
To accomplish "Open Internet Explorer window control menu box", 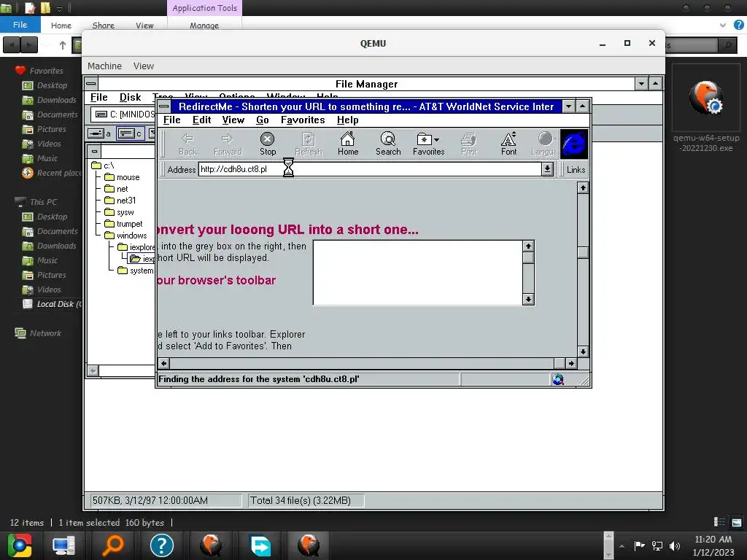I will [x=164, y=106].
